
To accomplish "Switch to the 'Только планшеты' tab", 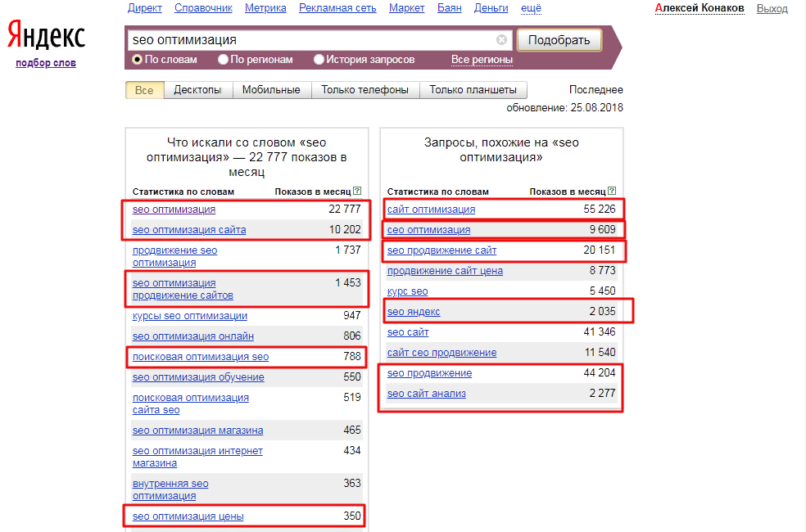I will point(473,90).
